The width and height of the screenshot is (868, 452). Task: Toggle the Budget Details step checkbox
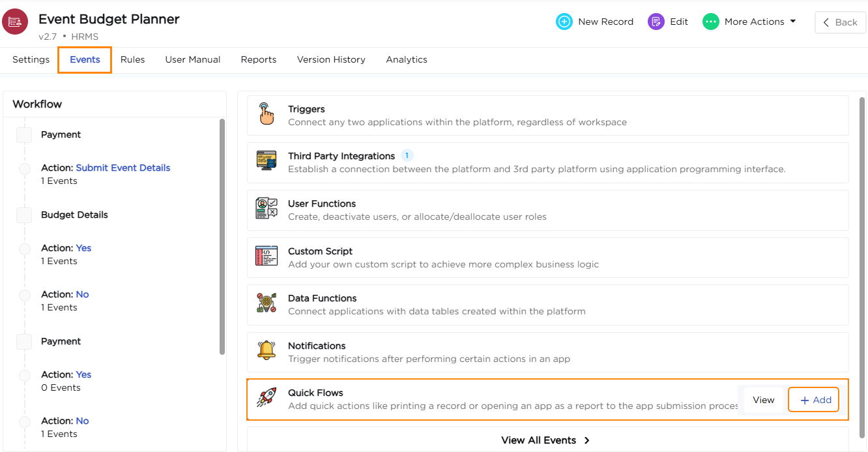click(24, 215)
